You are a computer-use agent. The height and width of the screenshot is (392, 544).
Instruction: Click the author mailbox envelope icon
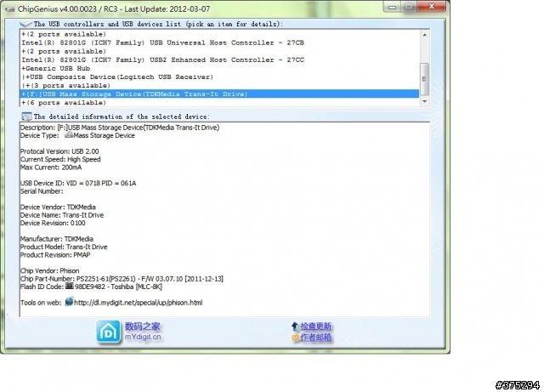point(296,338)
